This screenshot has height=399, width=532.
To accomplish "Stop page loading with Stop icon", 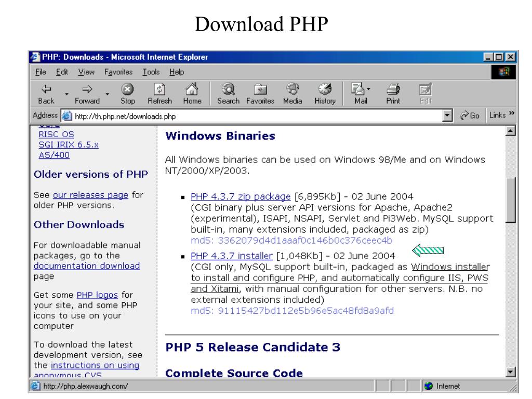I will pos(128,89).
